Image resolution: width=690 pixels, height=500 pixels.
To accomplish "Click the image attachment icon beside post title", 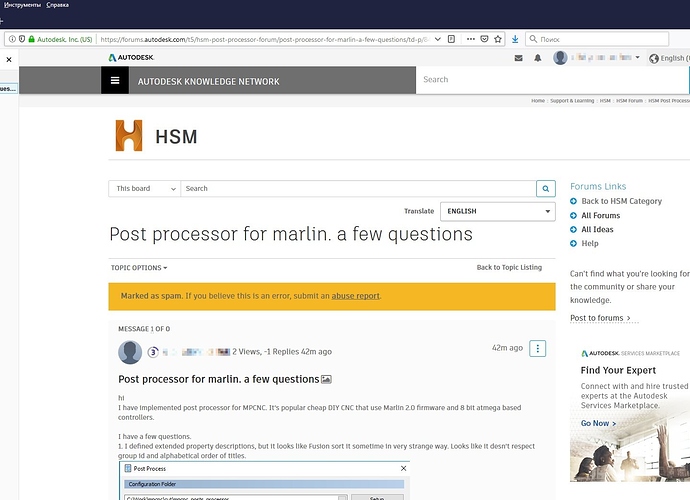I will (326, 380).
